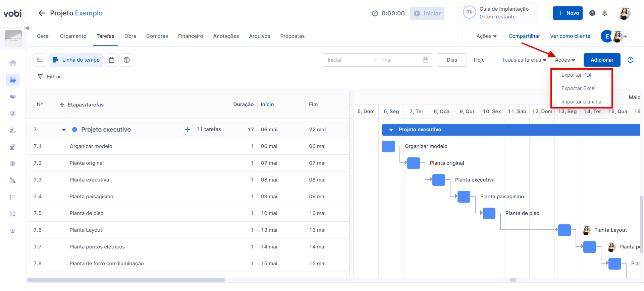
Task: Click the Planta de piso Gantt bar
Action: coord(489,213)
